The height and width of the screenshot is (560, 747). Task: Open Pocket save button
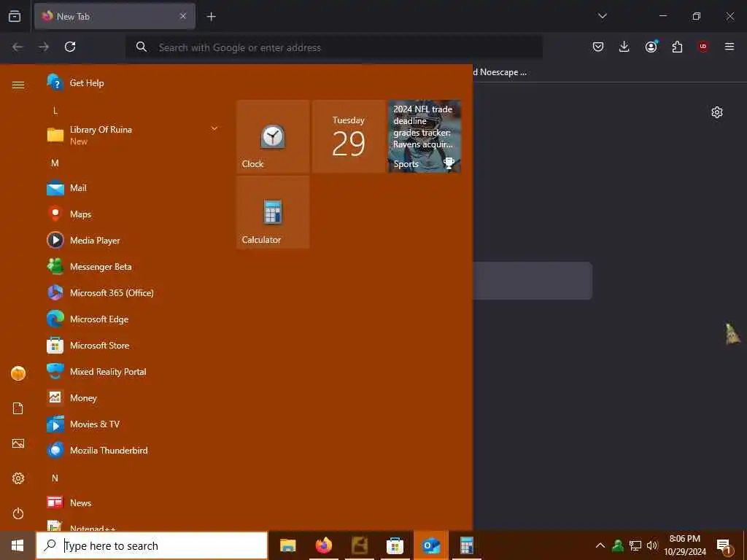[598, 47]
